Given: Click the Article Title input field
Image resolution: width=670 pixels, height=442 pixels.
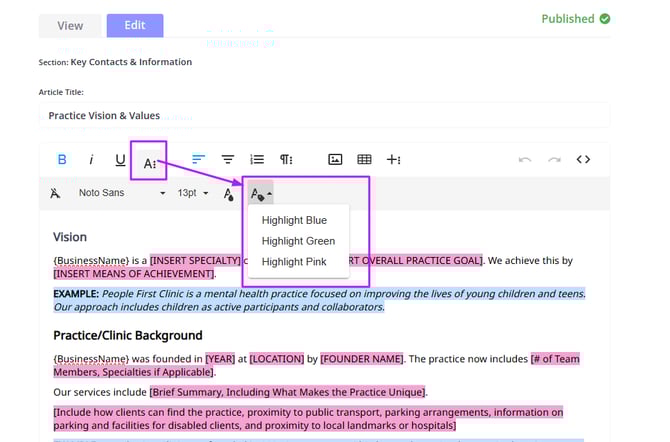Looking at the screenshot, I should (323, 116).
